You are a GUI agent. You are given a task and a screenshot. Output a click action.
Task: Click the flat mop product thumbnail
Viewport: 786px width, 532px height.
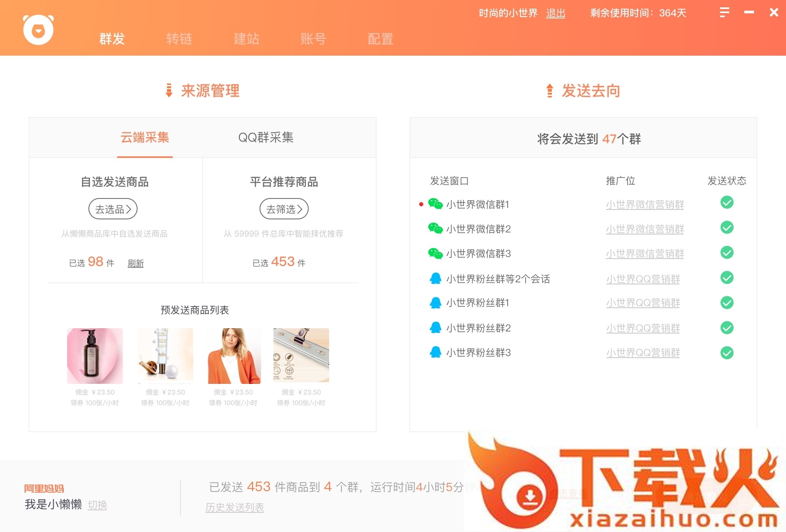coord(301,356)
